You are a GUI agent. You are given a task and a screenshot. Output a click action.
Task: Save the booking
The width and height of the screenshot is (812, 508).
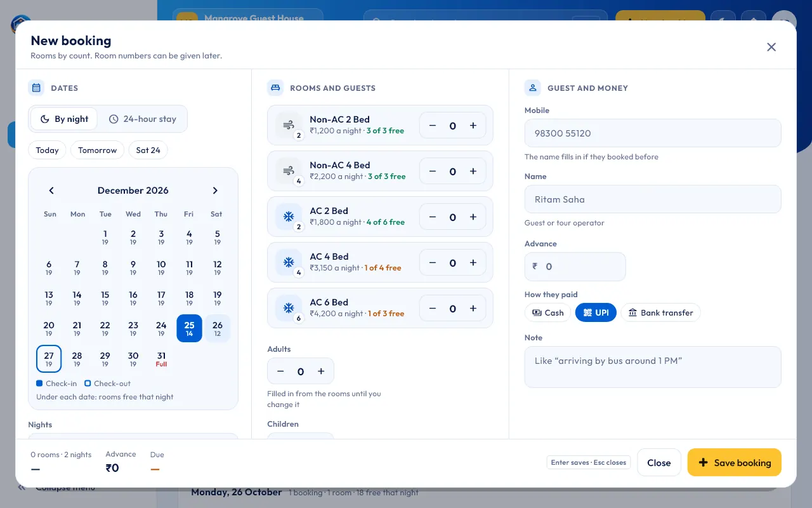point(735,463)
